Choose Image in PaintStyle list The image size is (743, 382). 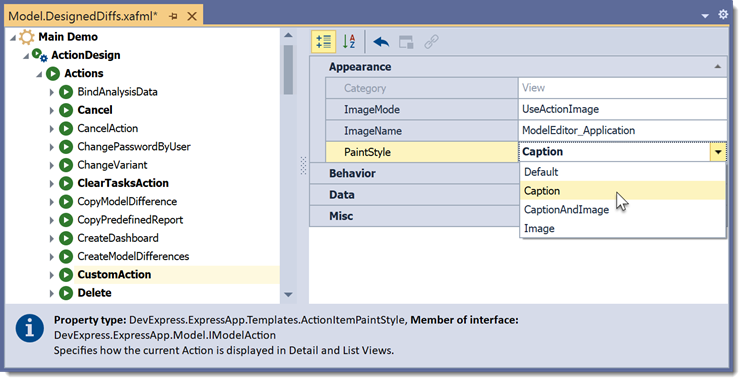(623, 228)
